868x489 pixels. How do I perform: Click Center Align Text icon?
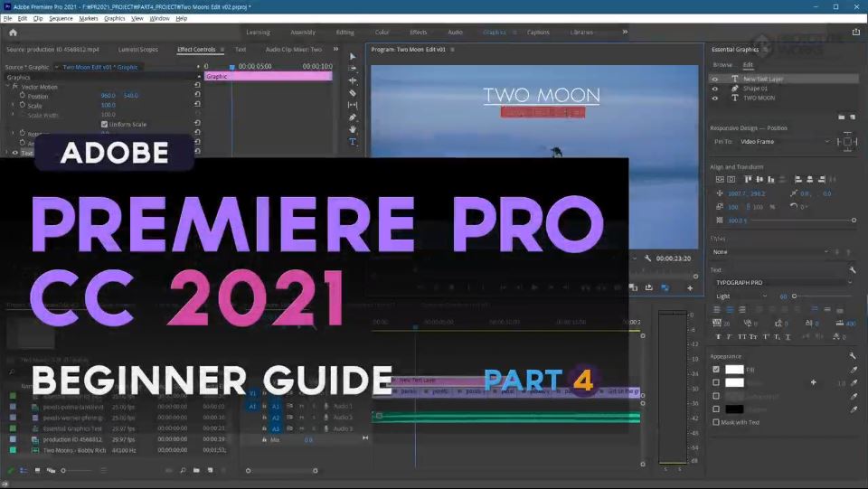(730, 310)
